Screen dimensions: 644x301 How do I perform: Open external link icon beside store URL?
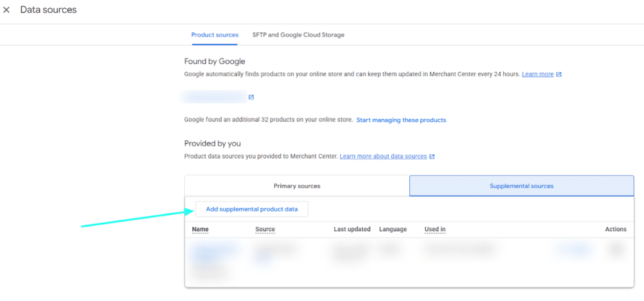(x=251, y=97)
